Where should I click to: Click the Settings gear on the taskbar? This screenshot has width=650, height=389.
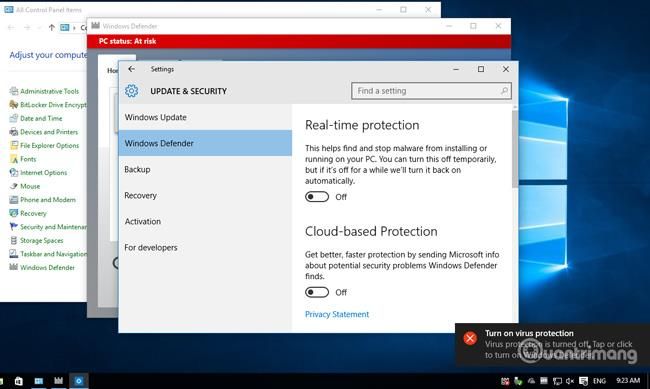(x=78, y=381)
